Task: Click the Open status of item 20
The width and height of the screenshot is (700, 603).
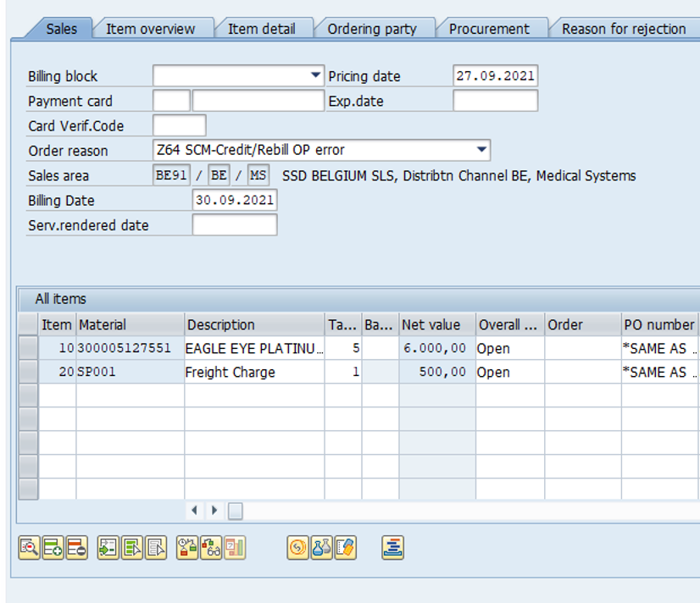Action: 510,372
